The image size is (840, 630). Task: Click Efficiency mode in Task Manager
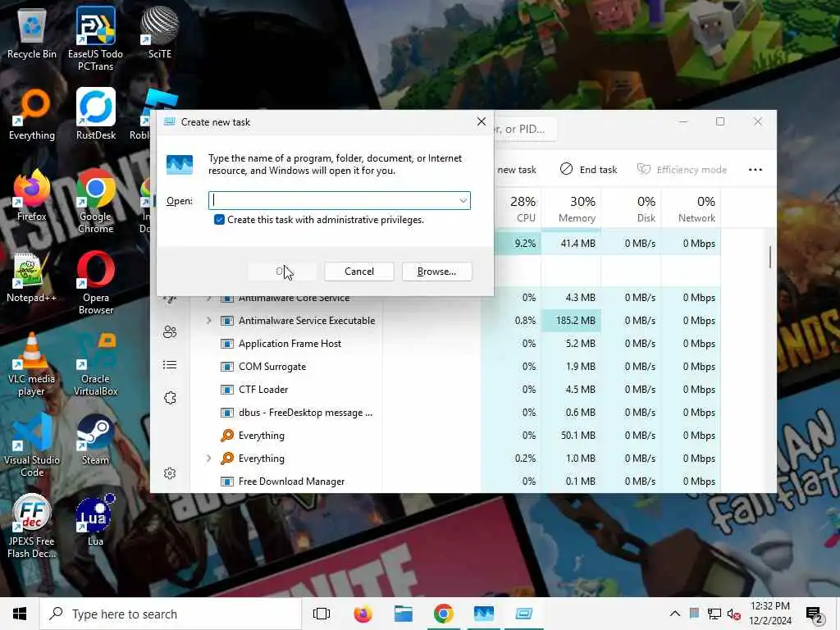tap(682, 169)
